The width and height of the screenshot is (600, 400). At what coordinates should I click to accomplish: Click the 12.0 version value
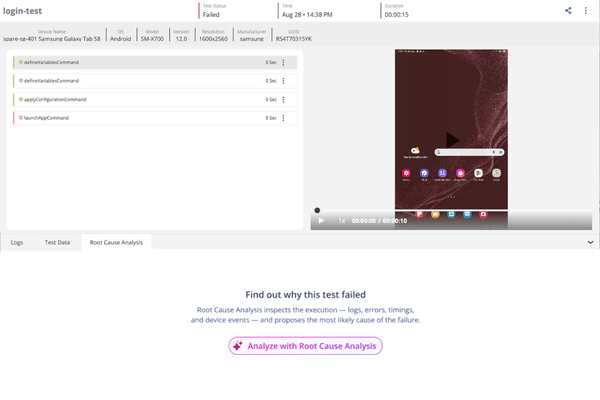coord(181,39)
